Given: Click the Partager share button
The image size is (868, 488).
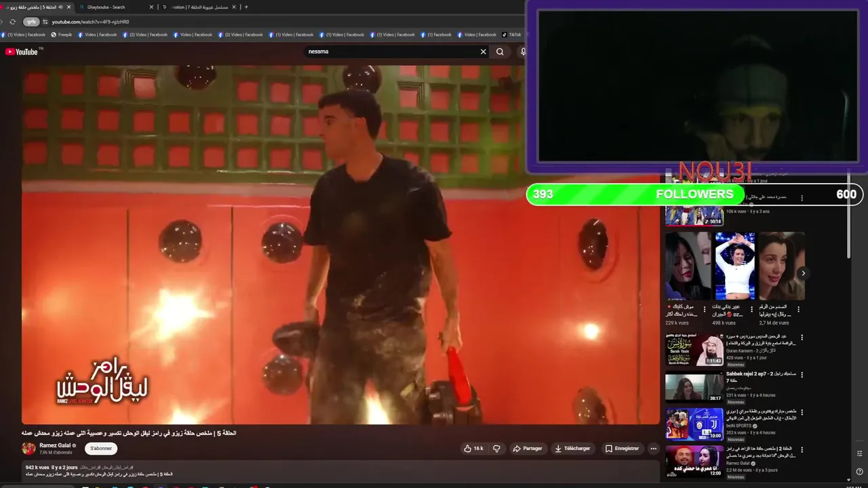Looking at the screenshot, I should coord(528,448).
